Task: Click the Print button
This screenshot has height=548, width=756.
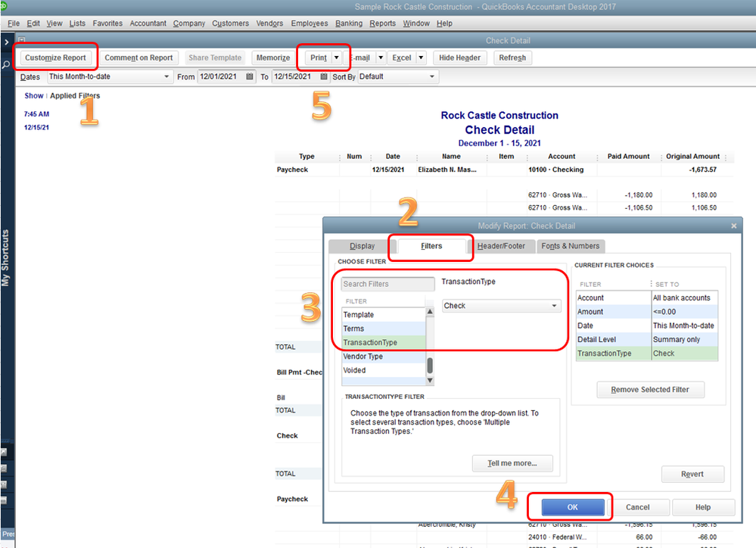Action: click(x=318, y=58)
